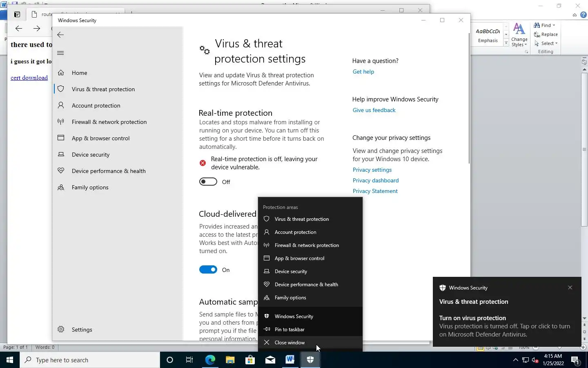Click Find in the Word Editing group
The width and height of the screenshot is (588, 368).
[542, 25]
